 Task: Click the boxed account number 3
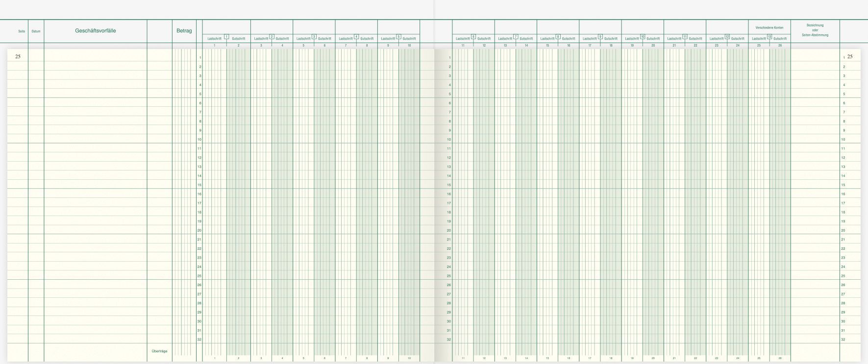click(314, 37)
